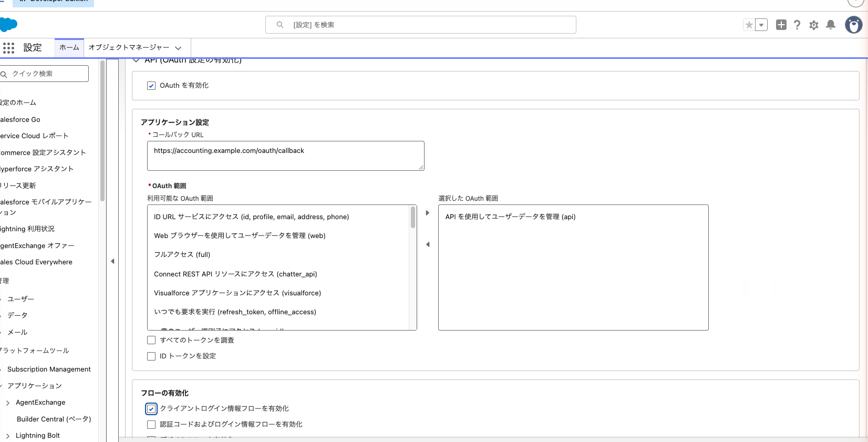Click the add OAuth scope right arrow

[x=428, y=213]
